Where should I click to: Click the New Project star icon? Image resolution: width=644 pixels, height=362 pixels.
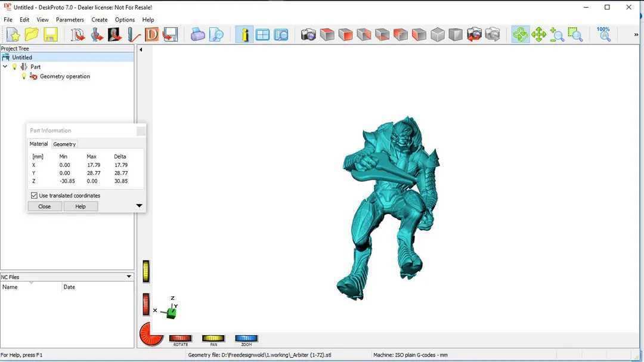(13, 35)
